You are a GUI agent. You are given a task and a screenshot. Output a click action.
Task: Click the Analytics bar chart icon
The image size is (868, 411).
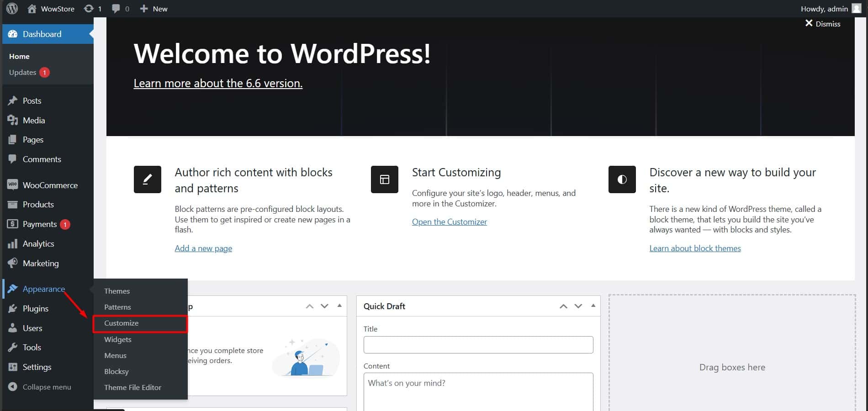coord(13,244)
